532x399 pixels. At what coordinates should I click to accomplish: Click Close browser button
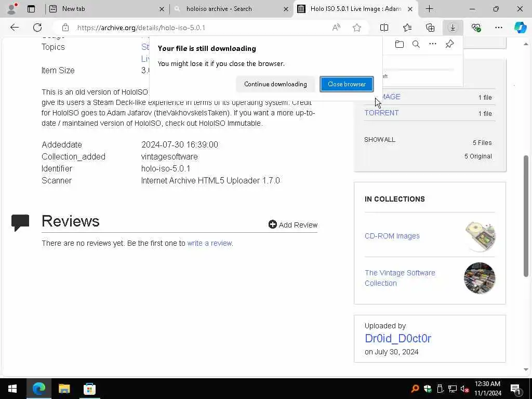(x=347, y=84)
